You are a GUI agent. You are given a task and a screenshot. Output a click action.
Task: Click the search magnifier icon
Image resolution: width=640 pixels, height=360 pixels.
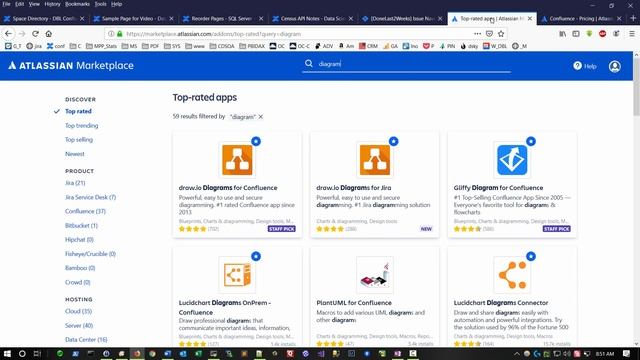tap(309, 64)
